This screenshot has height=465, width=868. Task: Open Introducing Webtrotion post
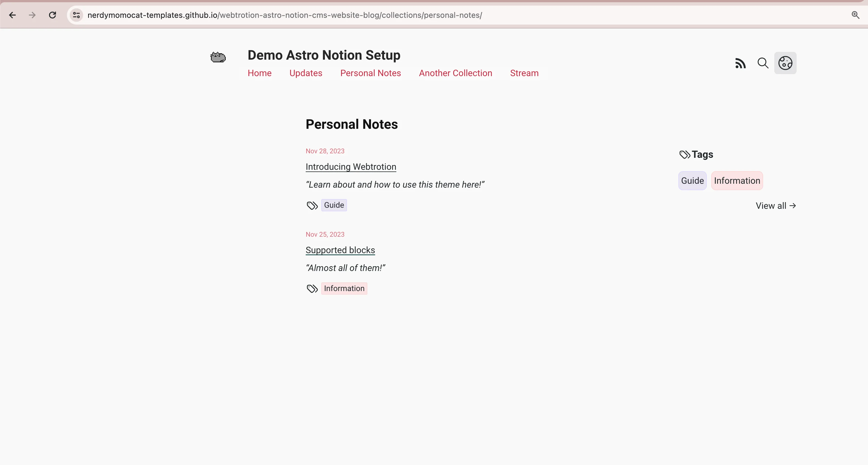(x=351, y=167)
